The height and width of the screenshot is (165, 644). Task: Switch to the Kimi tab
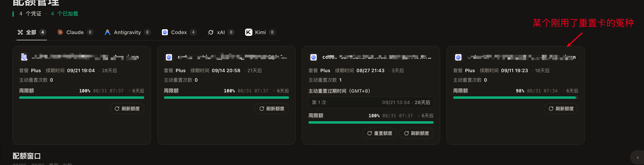click(x=260, y=32)
